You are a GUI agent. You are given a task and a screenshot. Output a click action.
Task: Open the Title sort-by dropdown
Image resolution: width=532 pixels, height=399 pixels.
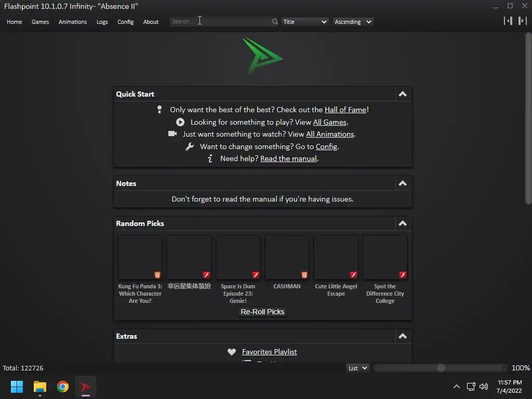click(304, 22)
